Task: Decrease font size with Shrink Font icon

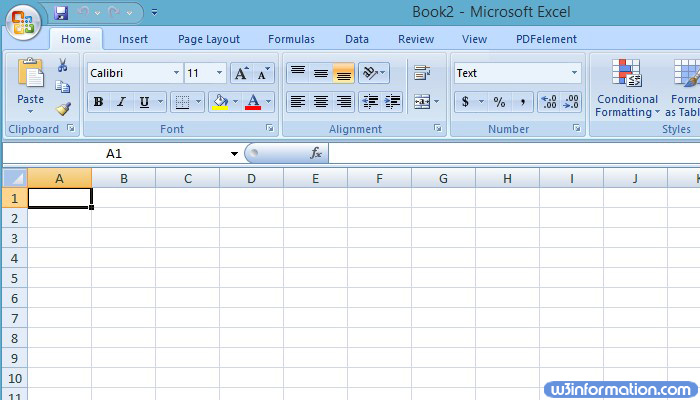Action: (263, 73)
